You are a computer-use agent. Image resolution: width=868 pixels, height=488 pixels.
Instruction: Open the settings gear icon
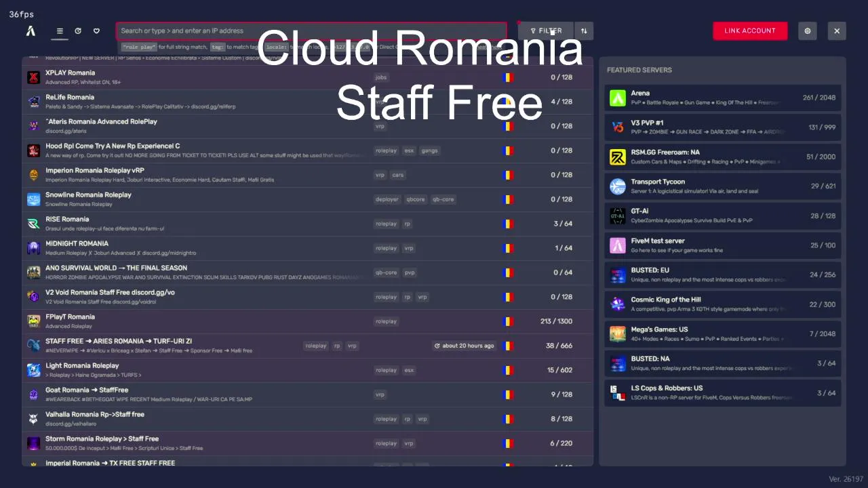807,30
